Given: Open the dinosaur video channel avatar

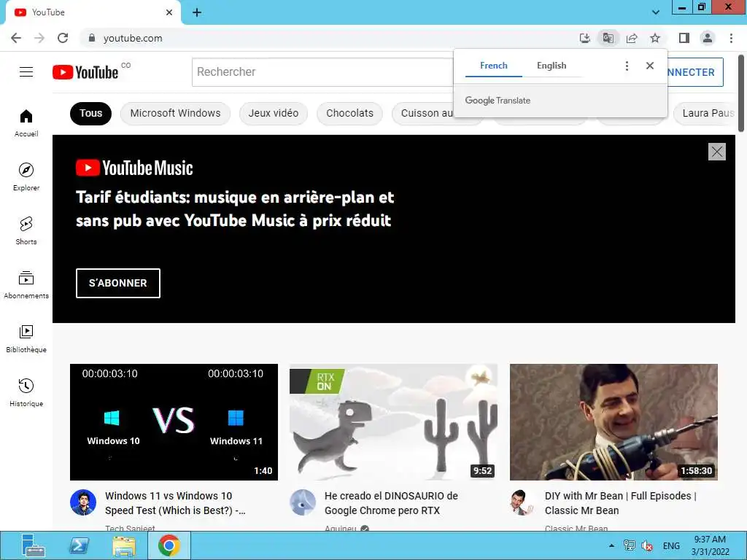Looking at the screenshot, I should point(303,502).
